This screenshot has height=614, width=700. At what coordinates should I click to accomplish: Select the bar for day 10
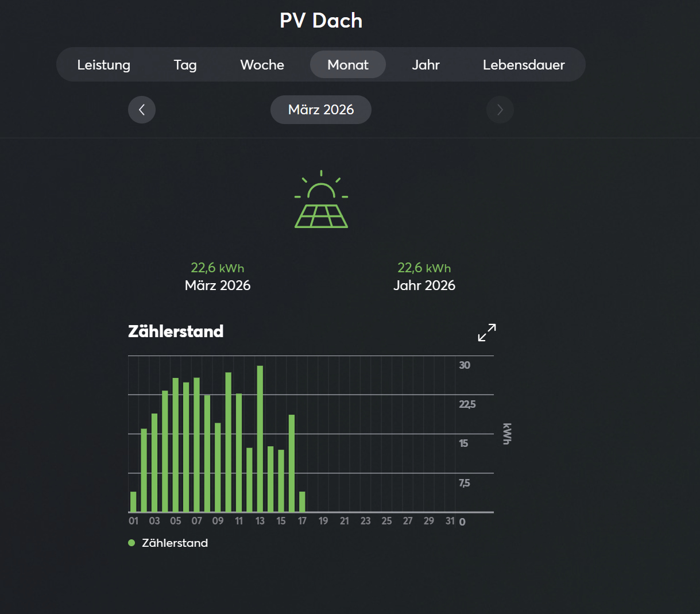[229, 442]
